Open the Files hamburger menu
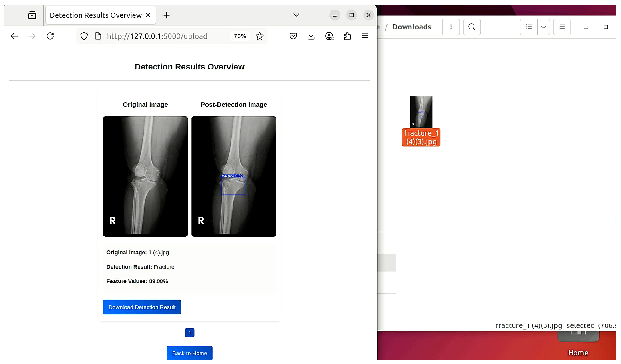The height and width of the screenshot is (364, 621). click(x=562, y=27)
